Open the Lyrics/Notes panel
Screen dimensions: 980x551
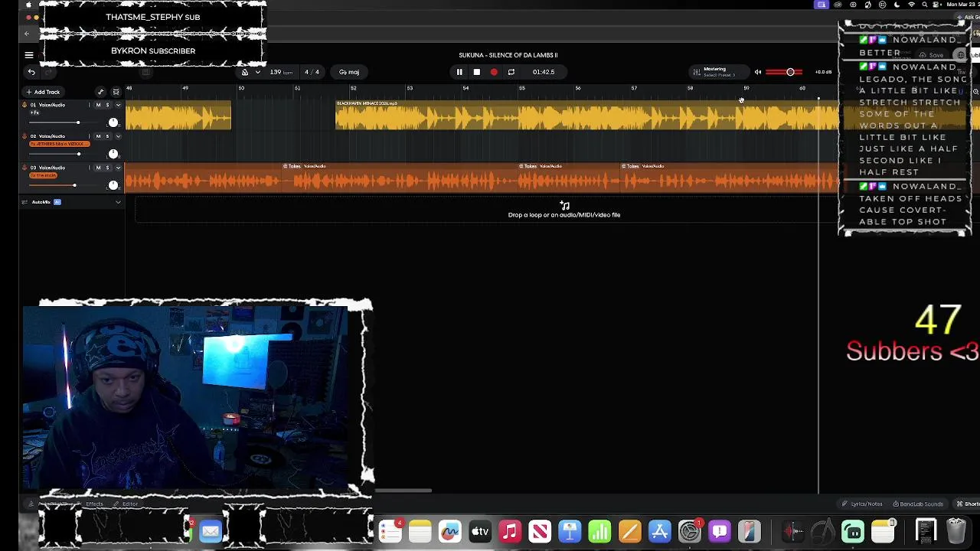tap(862, 504)
